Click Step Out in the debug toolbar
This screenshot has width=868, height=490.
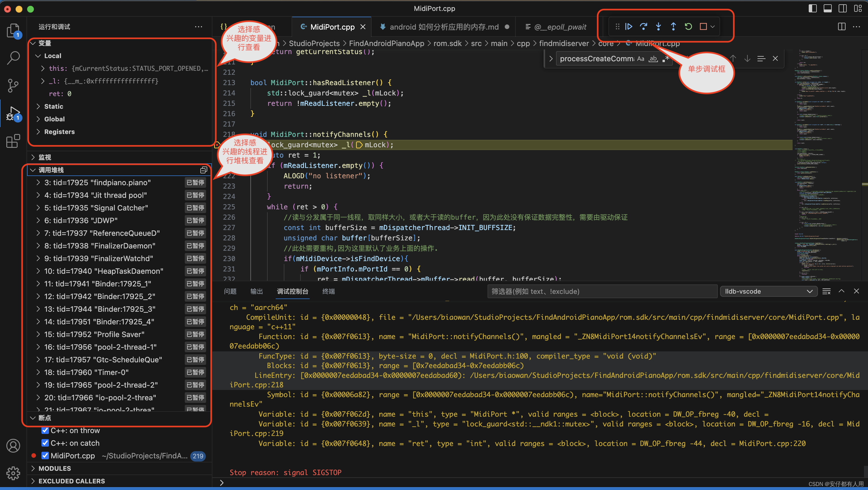point(673,27)
